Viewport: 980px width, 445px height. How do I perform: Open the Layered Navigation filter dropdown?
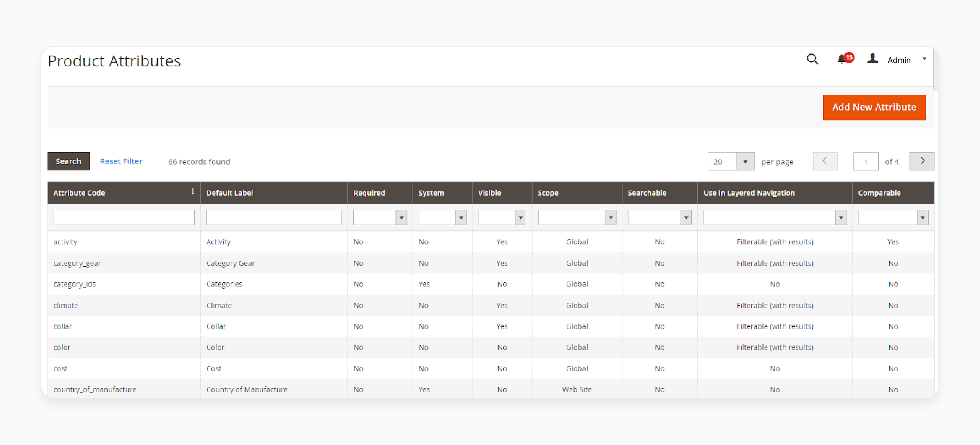tap(775, 217)
